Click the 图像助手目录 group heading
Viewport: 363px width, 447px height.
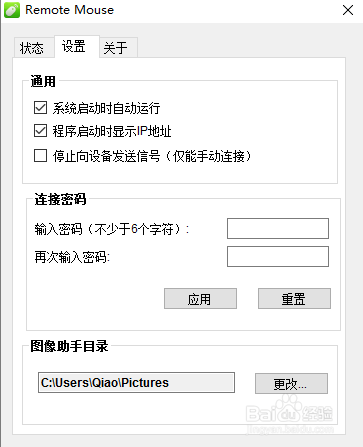(69, 346)
